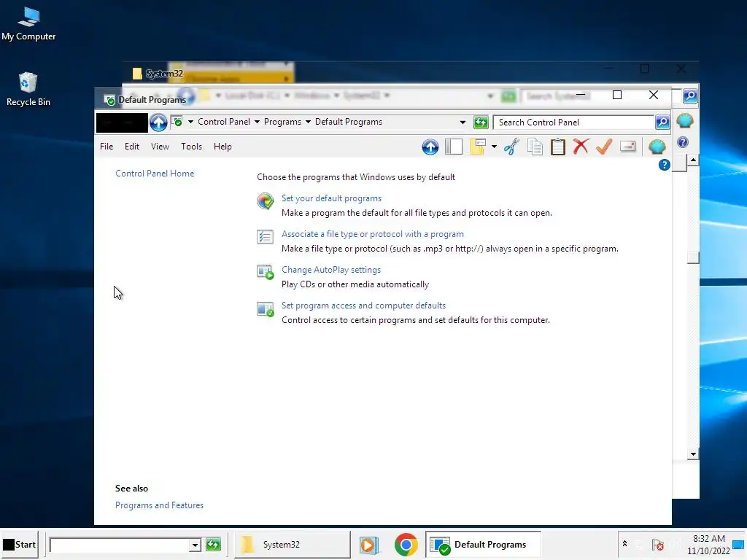
Task: Click Default Programs breadcrumb segment
Action: point(349,122)
